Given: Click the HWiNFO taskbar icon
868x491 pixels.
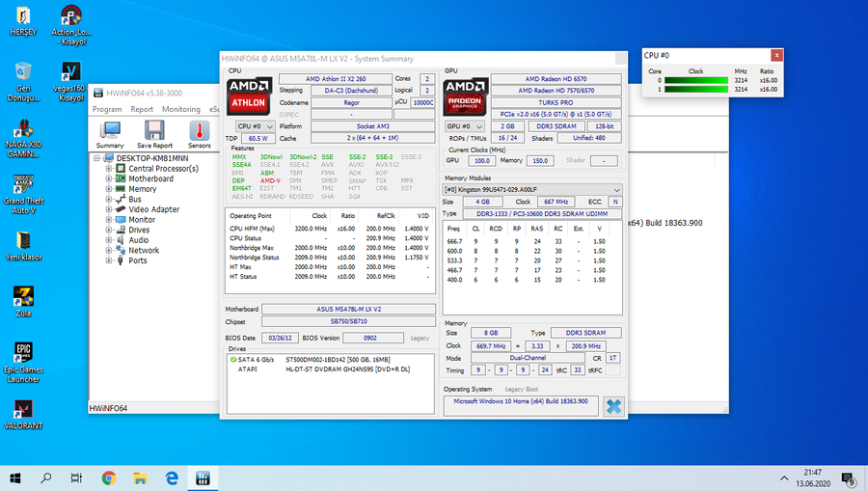Looking at the screenshot, I should pos(203,477).
